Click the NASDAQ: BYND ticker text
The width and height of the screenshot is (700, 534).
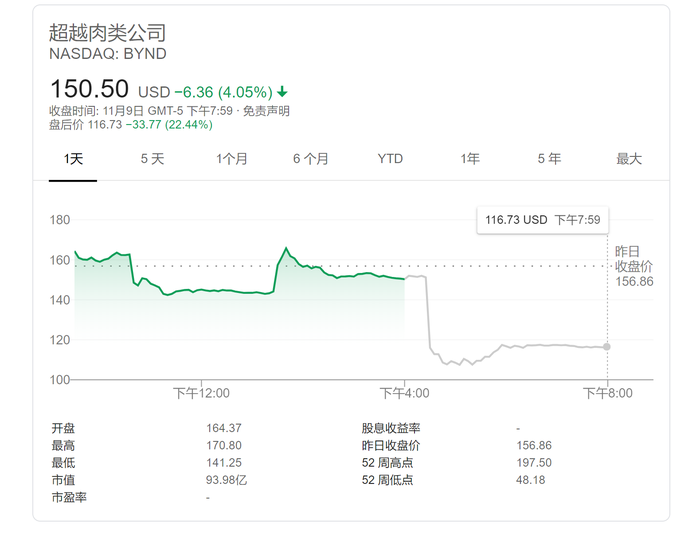(108, 54)
